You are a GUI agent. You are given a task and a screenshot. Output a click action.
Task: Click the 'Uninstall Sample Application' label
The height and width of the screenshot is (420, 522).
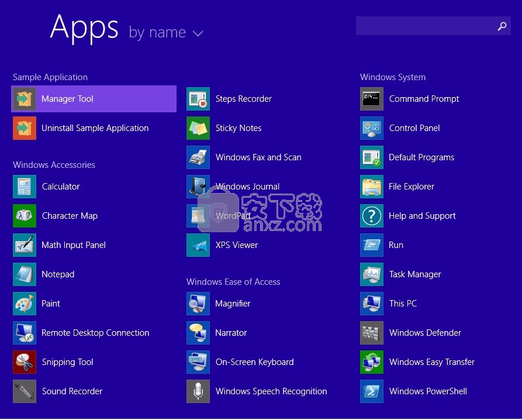(x=95, y=128)
